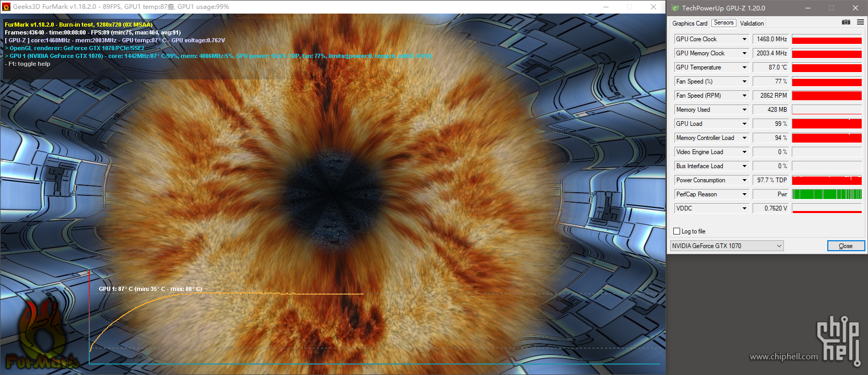Select the Sensors tab
Image resolution: width=868 pixels, height=375 pixels.
(724, 22)
